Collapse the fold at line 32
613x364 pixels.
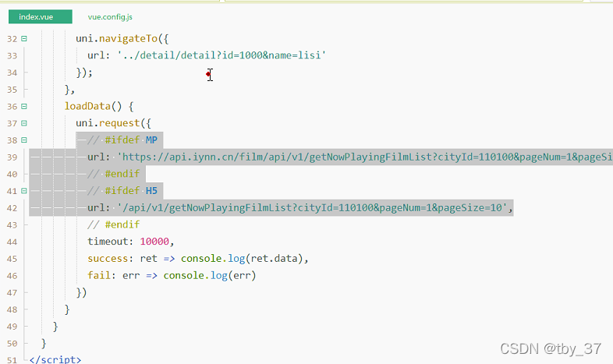point(24,39)
